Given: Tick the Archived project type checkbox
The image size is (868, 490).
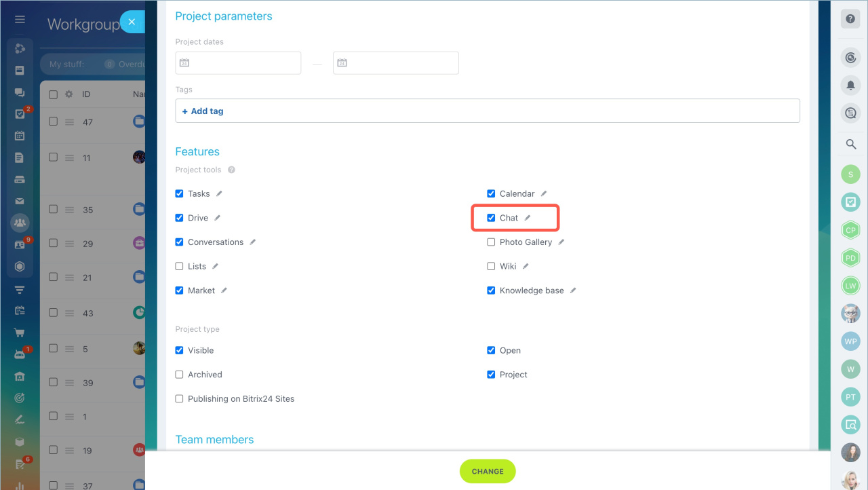Looking at the screenshot, I should [179, 375].
